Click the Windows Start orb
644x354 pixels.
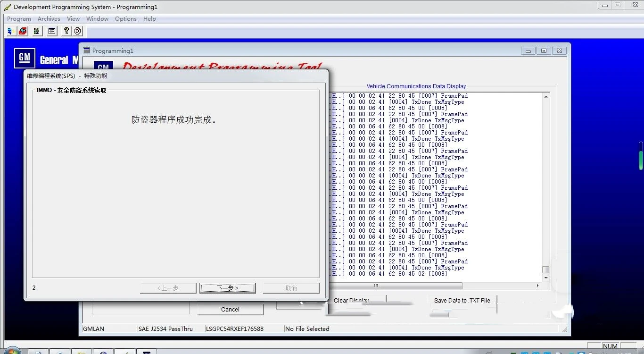pos(12,351)
